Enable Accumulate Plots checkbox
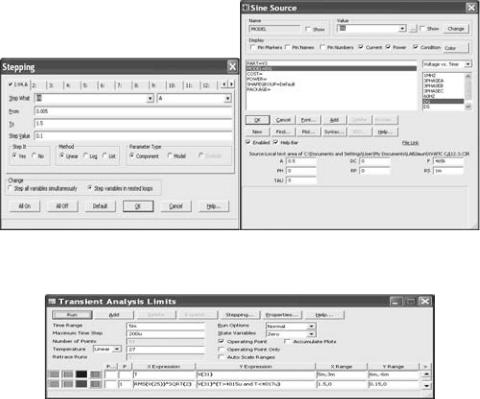The width and height of the screenshot is (480, 399). click(x=287, y=341)
